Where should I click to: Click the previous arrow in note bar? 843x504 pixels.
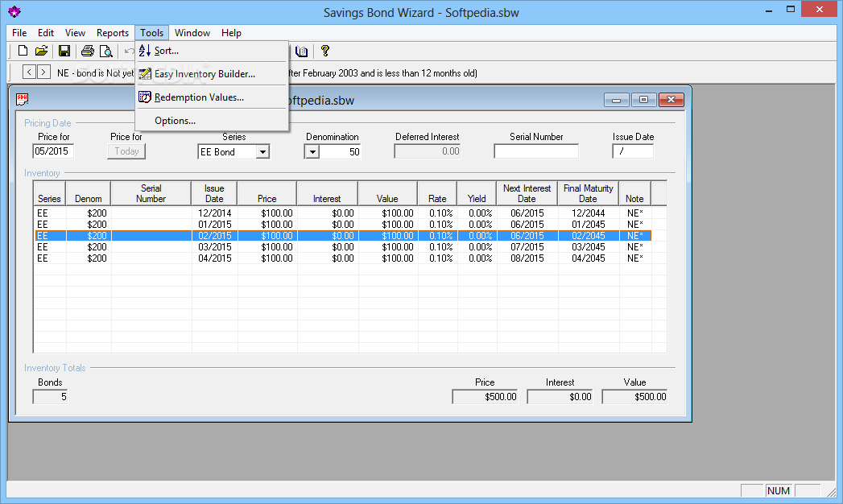coord(30,72)
